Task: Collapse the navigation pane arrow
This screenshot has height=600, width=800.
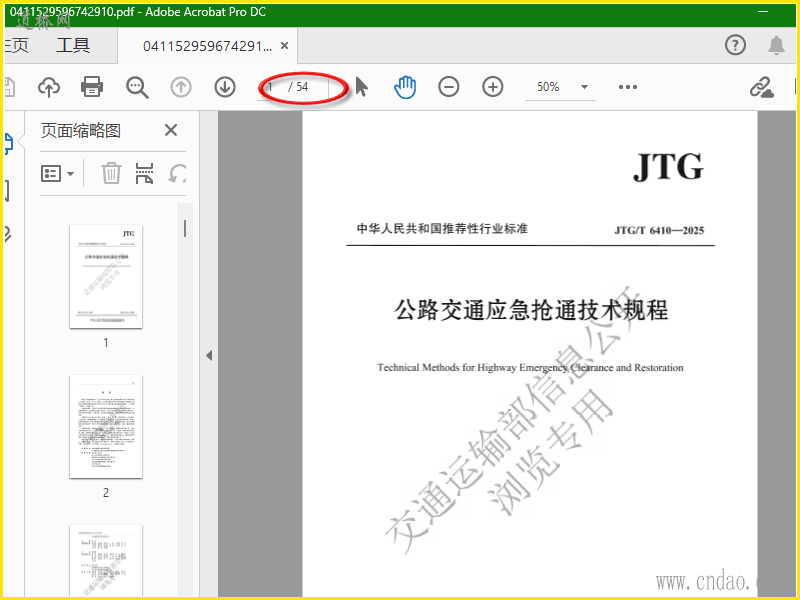Action: tap(209, 355)
